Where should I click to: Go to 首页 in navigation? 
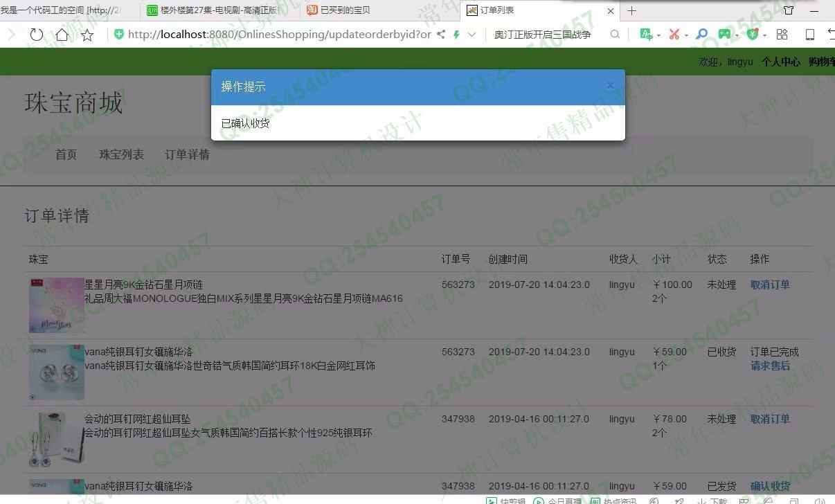[66, 154]
